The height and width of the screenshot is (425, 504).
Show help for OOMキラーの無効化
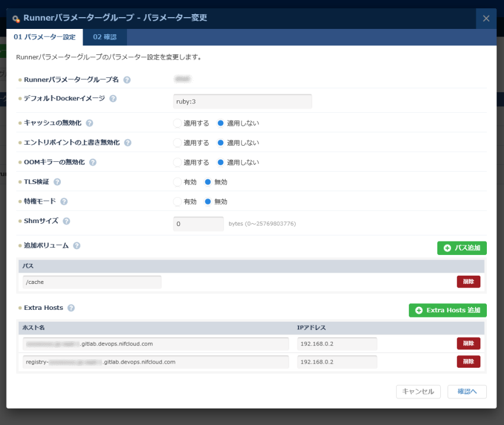tap(93, 162)
